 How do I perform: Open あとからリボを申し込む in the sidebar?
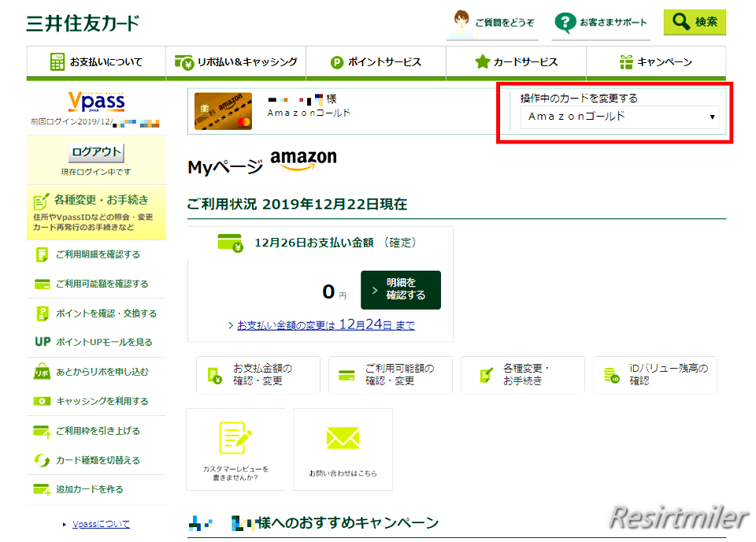point(96,372)
